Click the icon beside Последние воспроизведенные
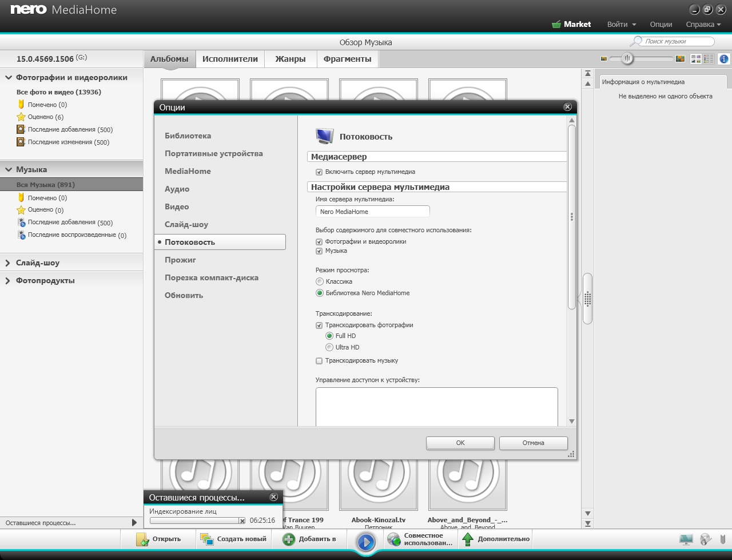Screen dimensions: 732x560 [x=21, y=235]
